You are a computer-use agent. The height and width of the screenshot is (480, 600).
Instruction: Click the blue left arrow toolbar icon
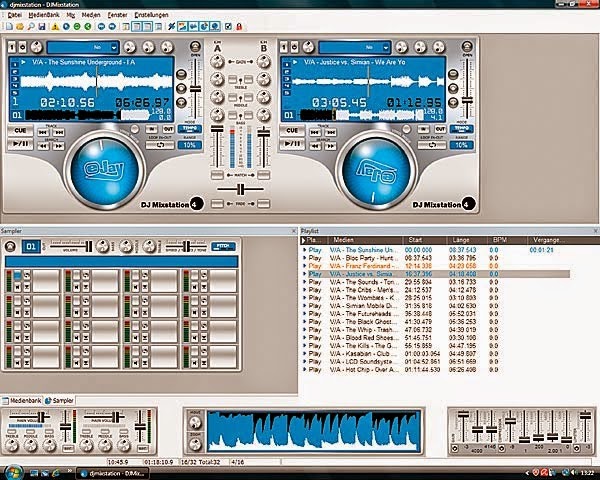click(101, 26)
